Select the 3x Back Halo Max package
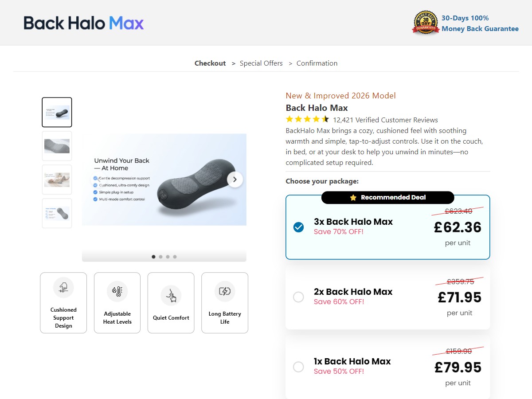The image size is (532, 399). point(298,227)
